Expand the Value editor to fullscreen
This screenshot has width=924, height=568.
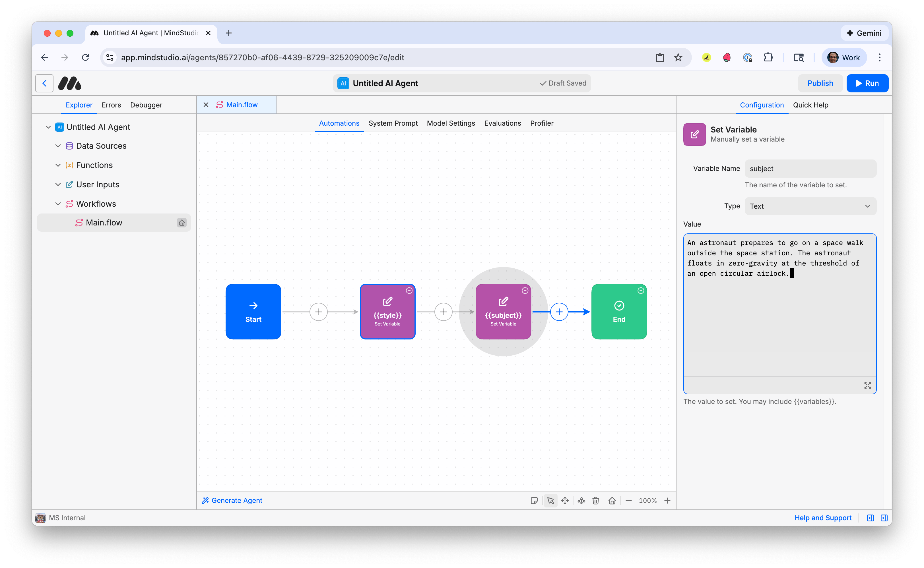point(867,385)
